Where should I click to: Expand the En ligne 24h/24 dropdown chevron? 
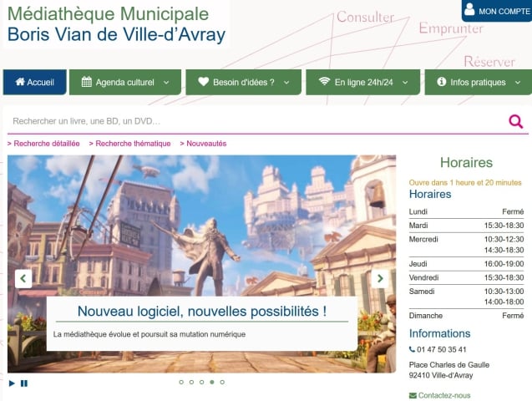click(x=405, y=83)
